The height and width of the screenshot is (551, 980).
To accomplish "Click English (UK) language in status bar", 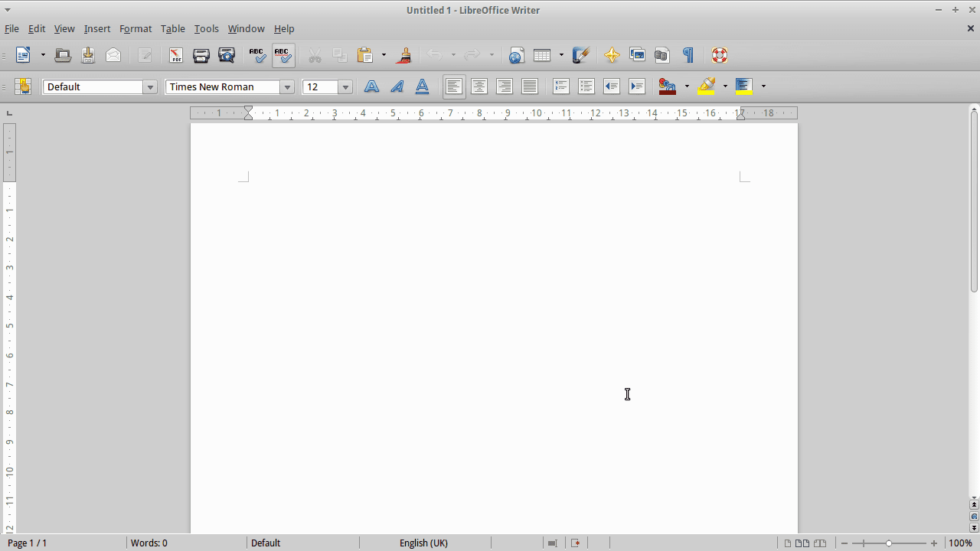I will point(423,543).
